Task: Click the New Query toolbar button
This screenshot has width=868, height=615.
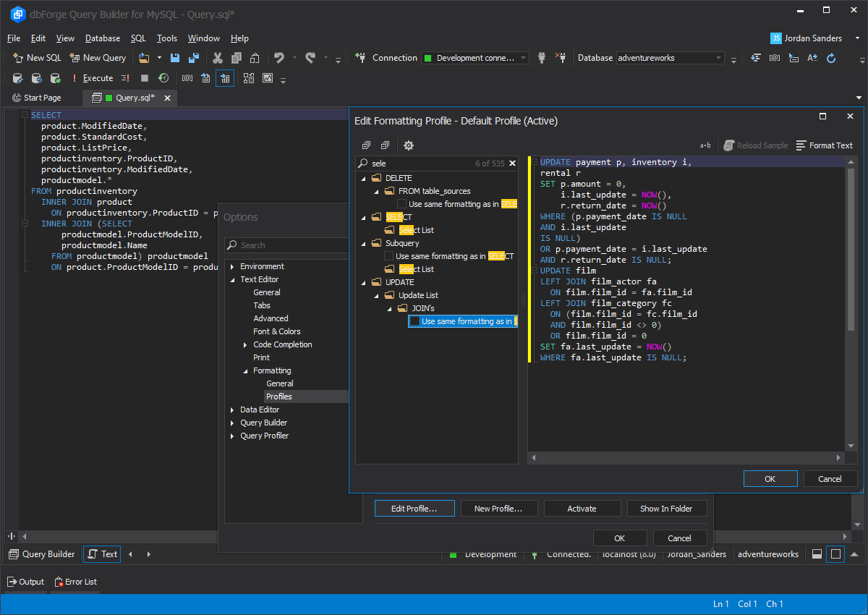Action: [x=98, y=58]
